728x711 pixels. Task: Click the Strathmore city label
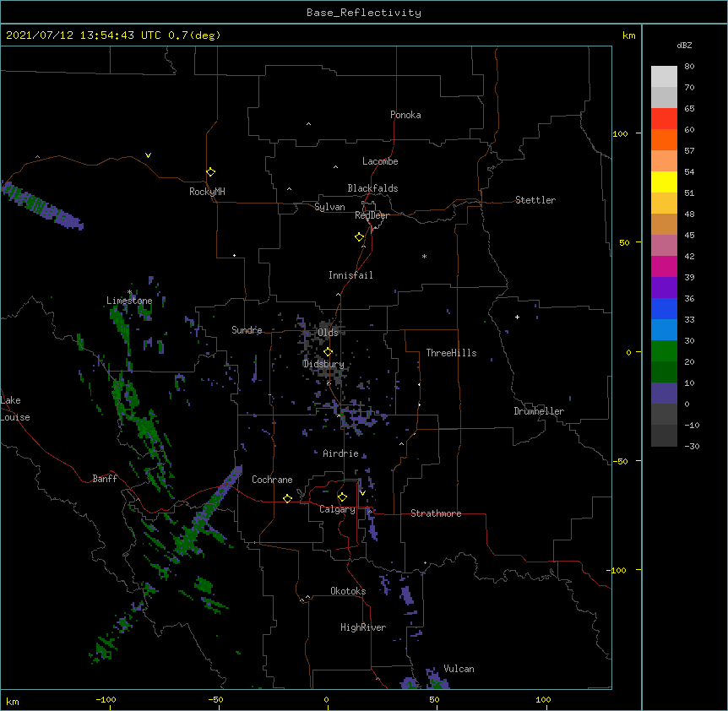(x=436, y=513)
